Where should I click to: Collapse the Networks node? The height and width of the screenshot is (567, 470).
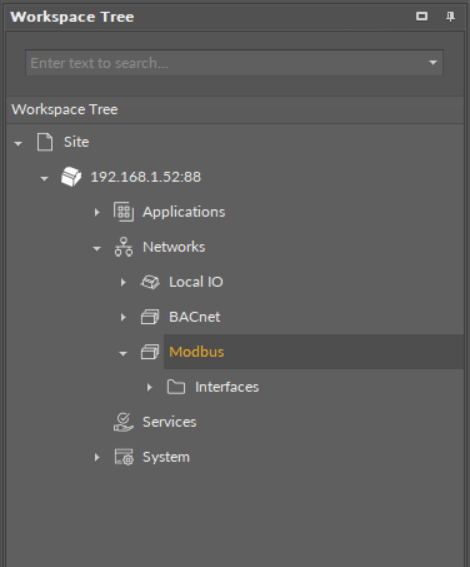[x=97, y=248]
